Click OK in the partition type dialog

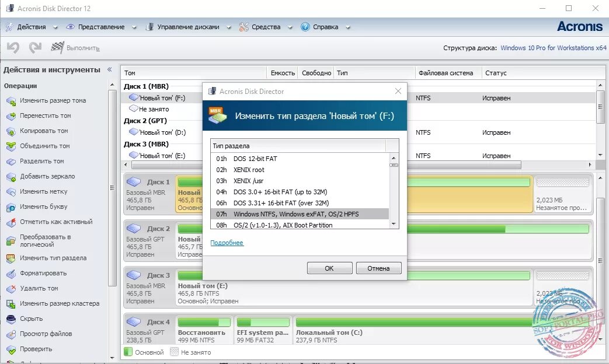(x=329, y=268)
